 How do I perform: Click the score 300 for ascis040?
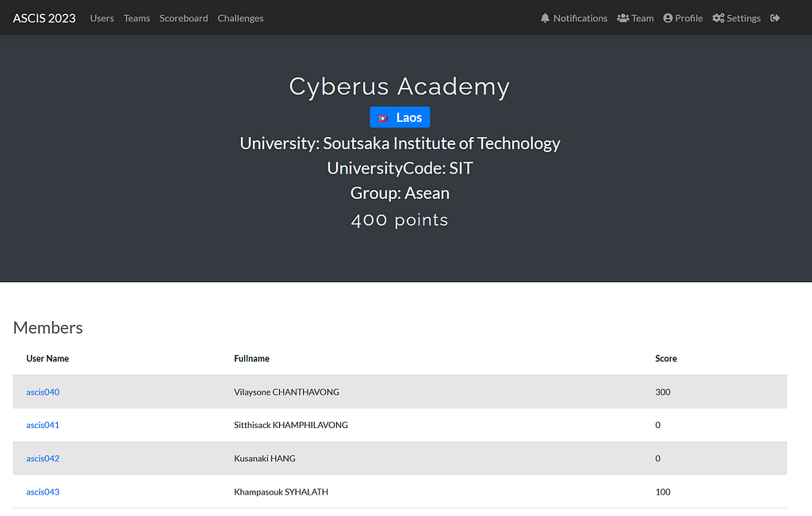pos(663,392)
